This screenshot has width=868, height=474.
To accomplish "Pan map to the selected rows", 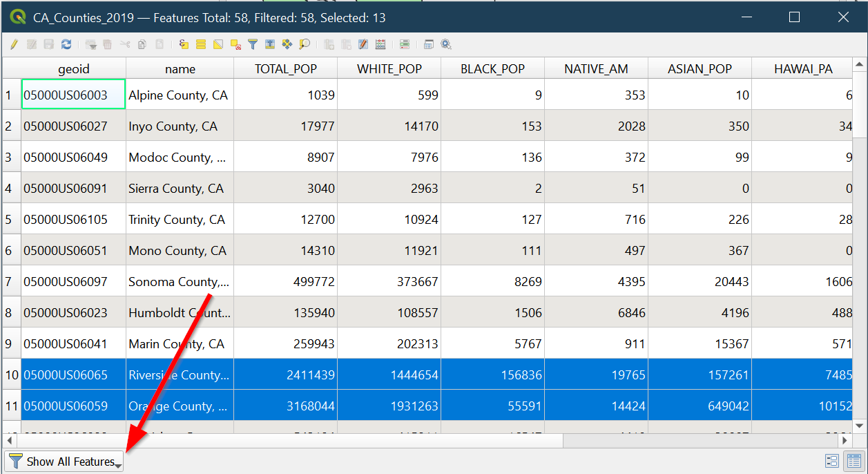I will point(287,44).
